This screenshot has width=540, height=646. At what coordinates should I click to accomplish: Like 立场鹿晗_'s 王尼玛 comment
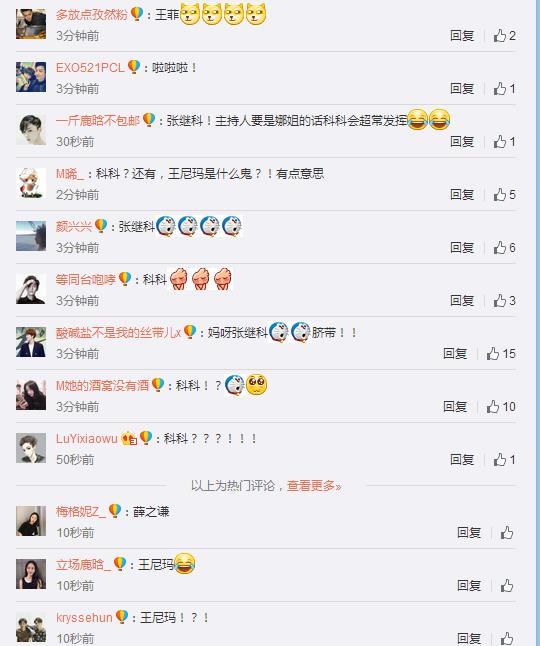click(x=507, y=585)
